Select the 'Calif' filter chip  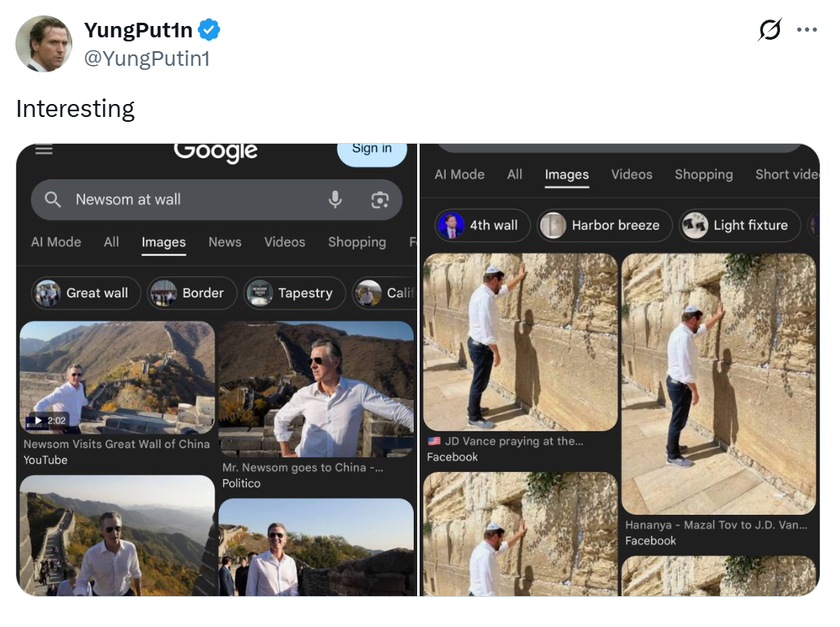pyautogui.click(x=384, y=293)
